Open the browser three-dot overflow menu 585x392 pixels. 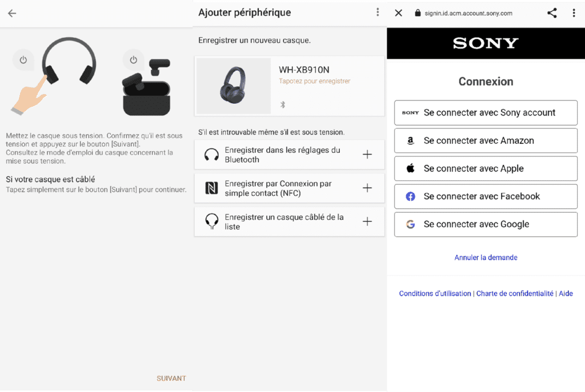(x=574, y=13)
